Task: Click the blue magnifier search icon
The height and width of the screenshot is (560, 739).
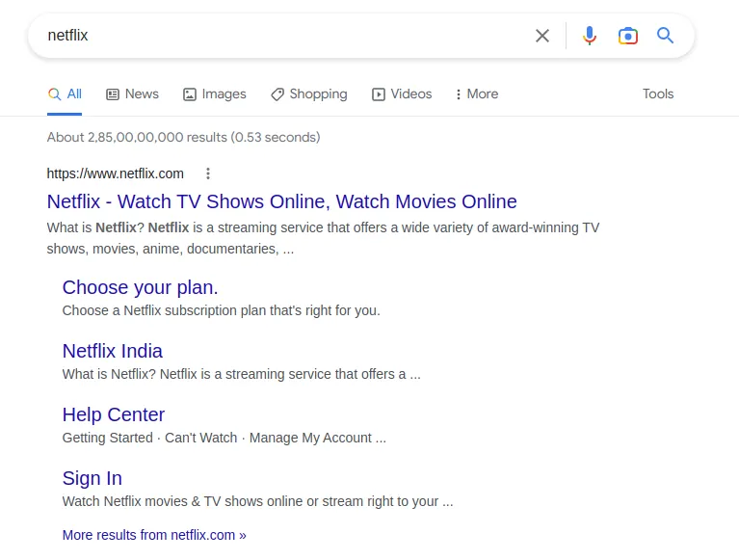Action: pos(665,36)
